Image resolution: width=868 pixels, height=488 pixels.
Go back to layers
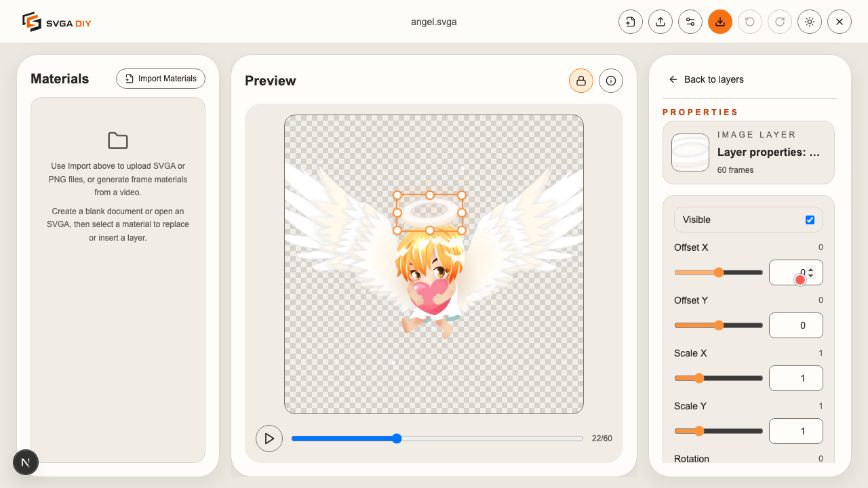(706, 79)
